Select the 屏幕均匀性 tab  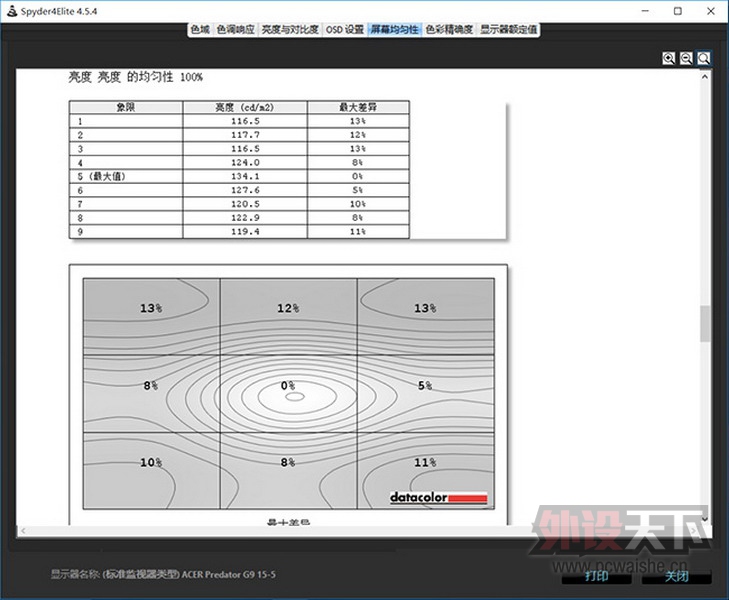[394, 30]
